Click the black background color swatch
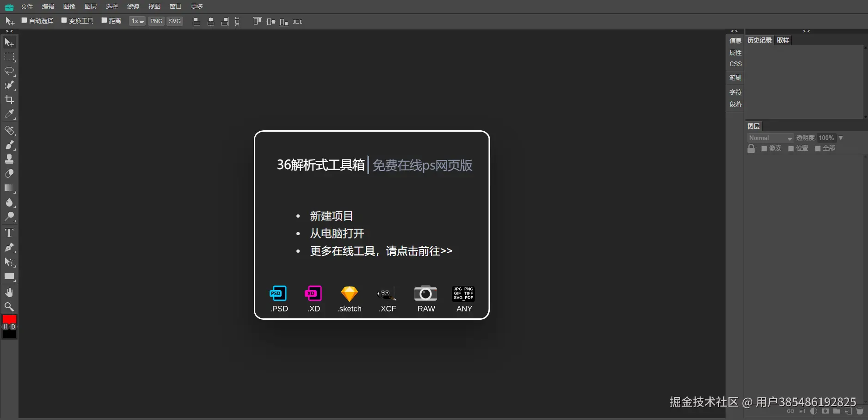Image resolution: width=868 pixels, height=420 pixels. tap(9, 334)
